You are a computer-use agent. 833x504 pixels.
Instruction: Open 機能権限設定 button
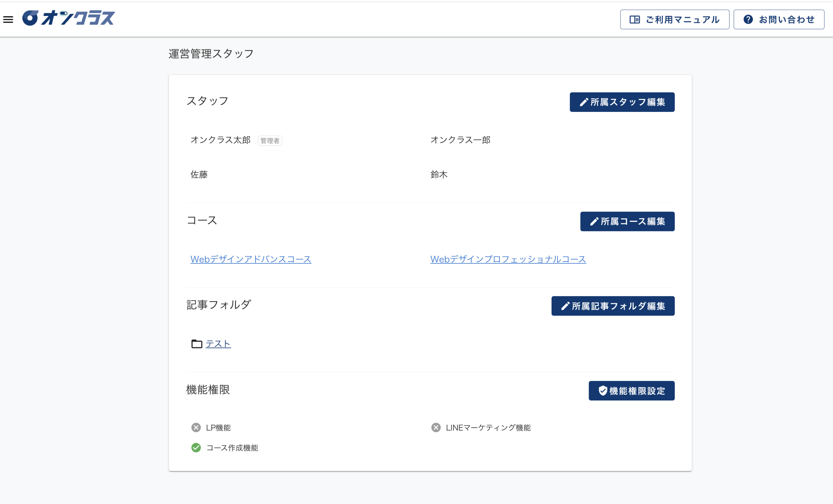[632, 391]
